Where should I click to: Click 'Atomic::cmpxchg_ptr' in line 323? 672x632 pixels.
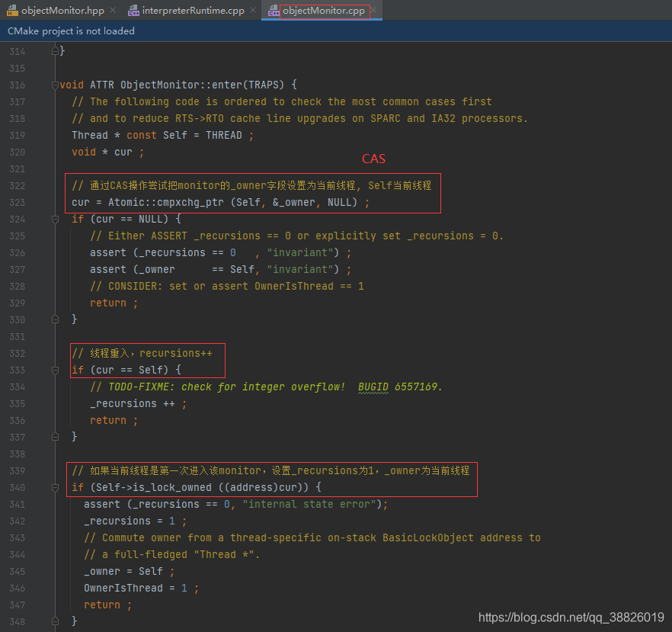[166, 202]
